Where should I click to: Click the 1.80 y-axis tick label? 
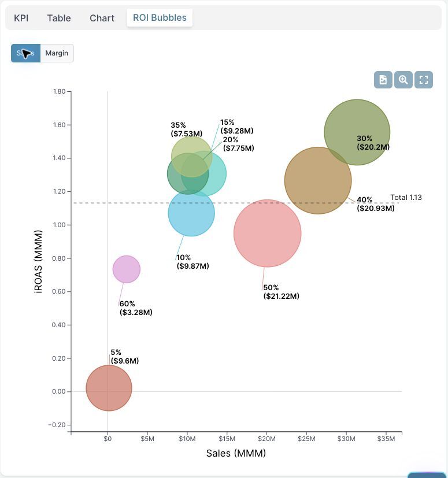tap(59, 91)
